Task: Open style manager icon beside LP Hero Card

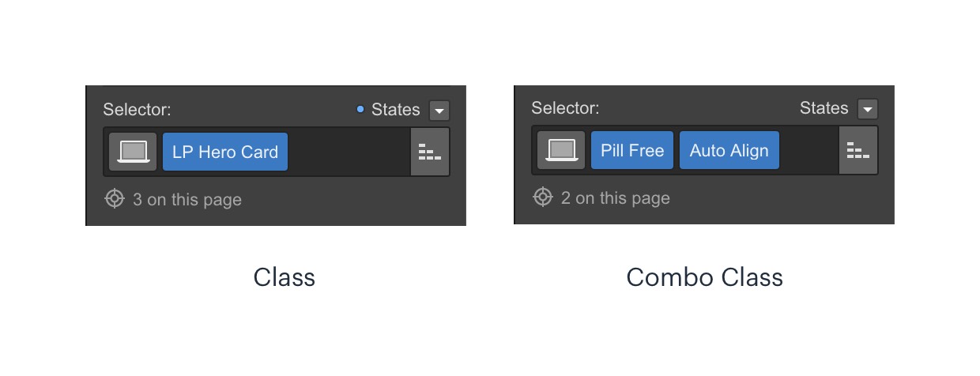Action: point(430,151)
